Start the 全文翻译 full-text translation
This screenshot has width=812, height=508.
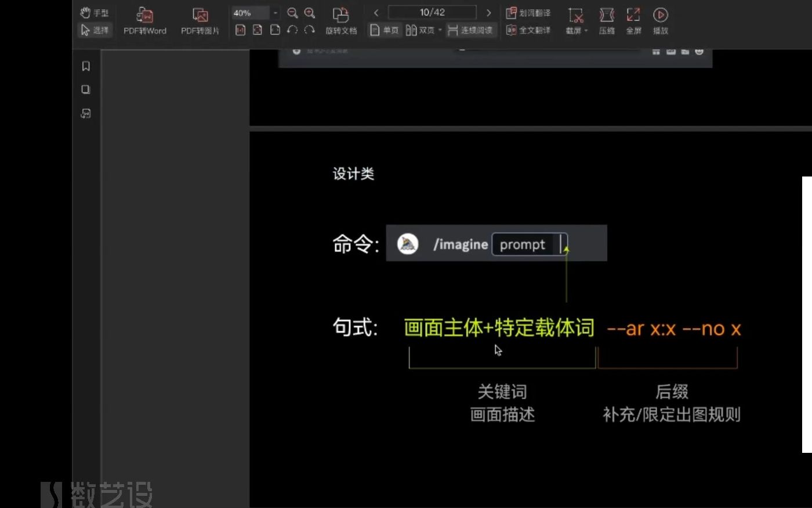(528, 30)
